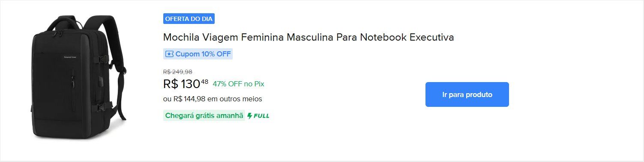Viewport: 644px width, 162px height.
Task: Click the "OFERTA DO DIA" badge
Action: (189, 18)
